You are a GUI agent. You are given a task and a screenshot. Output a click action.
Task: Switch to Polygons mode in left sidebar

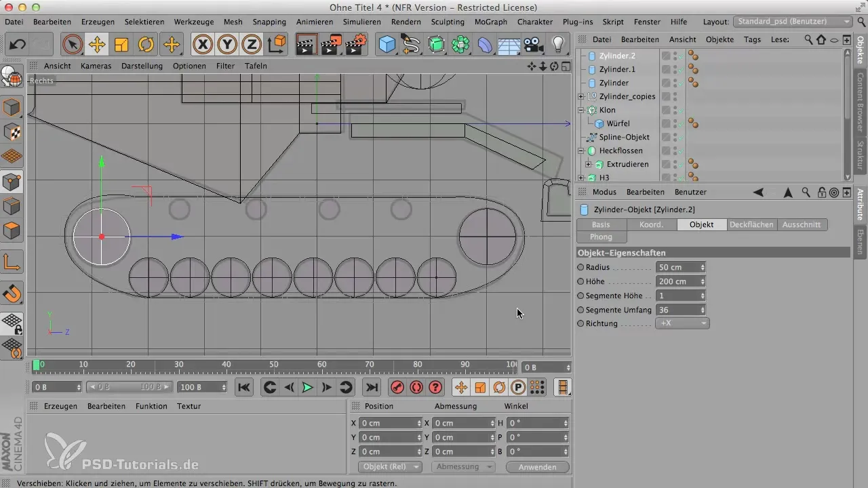pyautogui.click(x=12, y=230)
